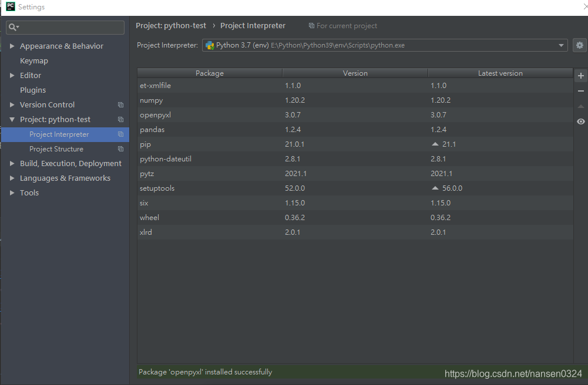Viewport: 588px width, 385px height.
Task: Select Project Structure in the sidebar
Action: pyautogui.click(x=56, y=149)
